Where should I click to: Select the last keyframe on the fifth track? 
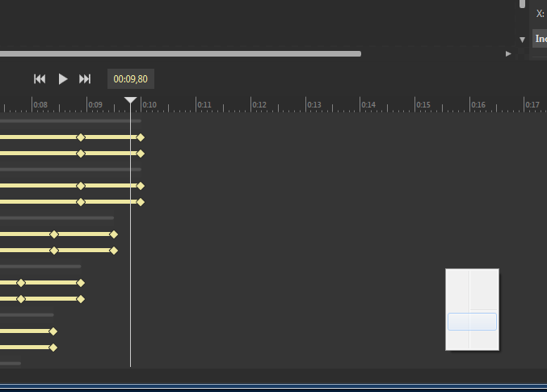[x=114, y=234]
